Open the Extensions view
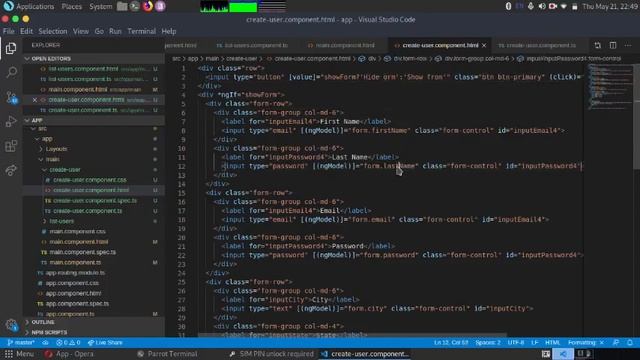The height and width of the screenshot is (360, 640). [x=11, y=146]
